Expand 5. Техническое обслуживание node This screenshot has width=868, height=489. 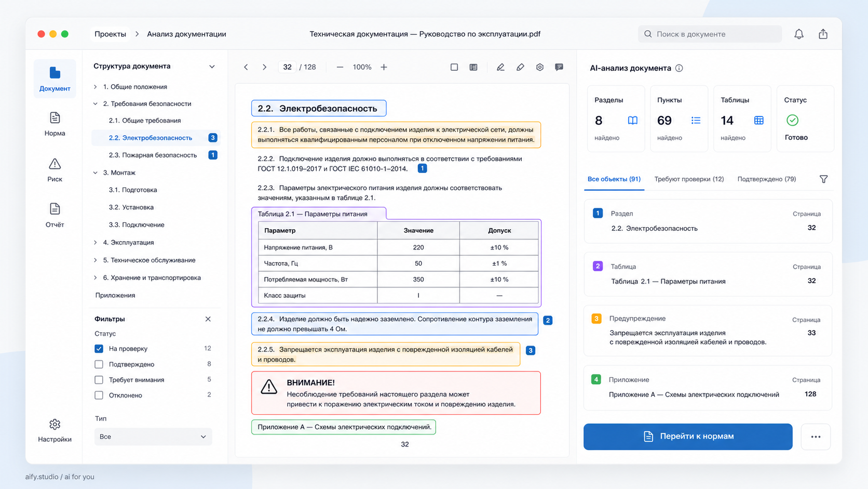click(x=96, y=260)
